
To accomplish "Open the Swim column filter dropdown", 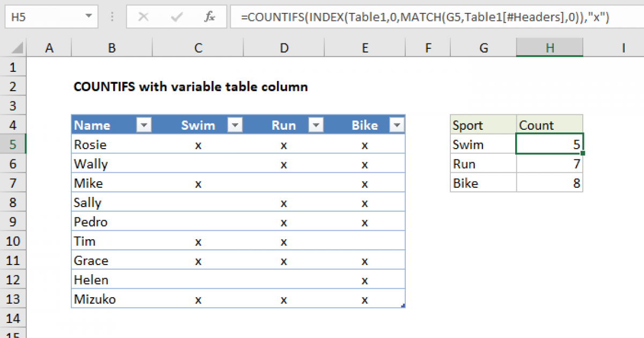I will pyautogui.click(x=235, y=124).
